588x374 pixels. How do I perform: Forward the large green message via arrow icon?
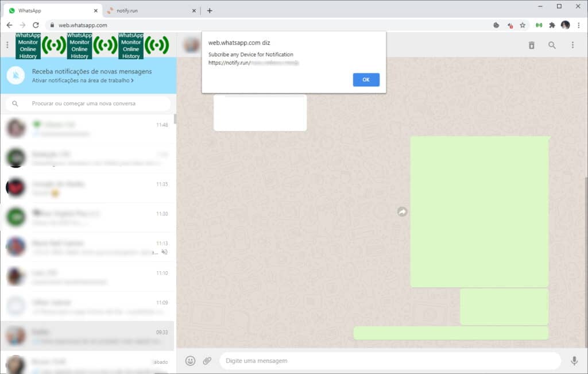tap(402, 212)
